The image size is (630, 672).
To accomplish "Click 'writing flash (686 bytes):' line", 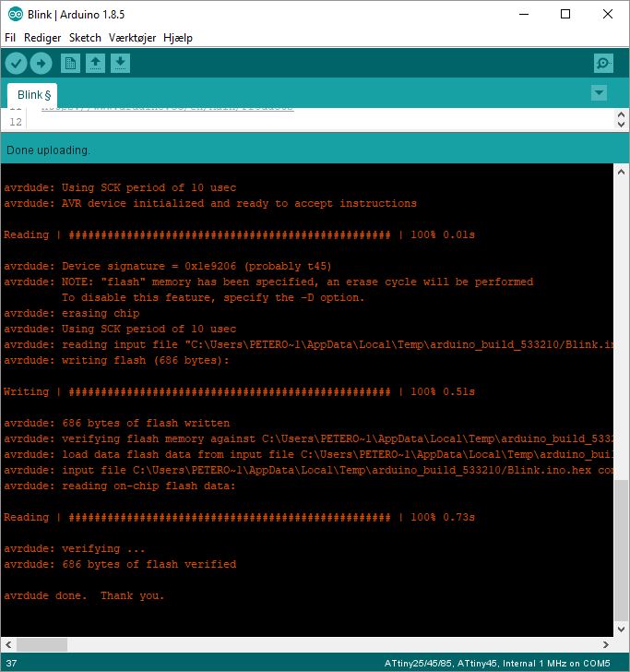I will pos(116,360).
